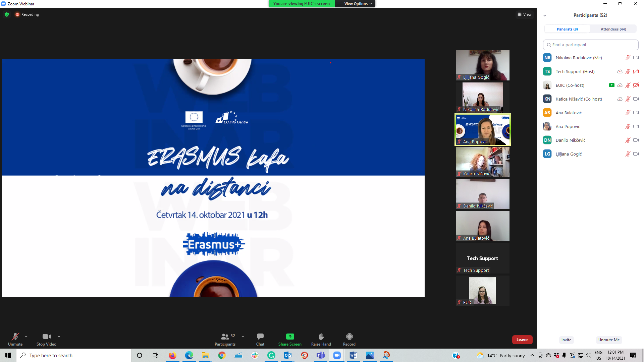Open the View layout grid button

coord(524,14)
